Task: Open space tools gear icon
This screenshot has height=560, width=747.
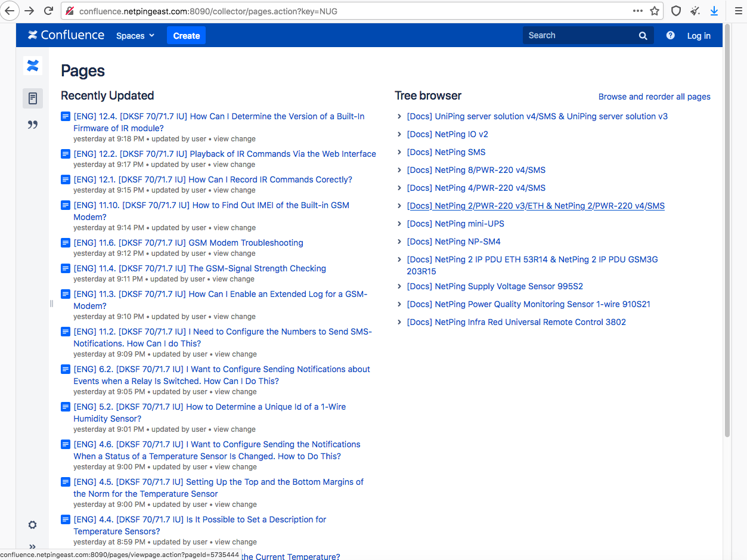Action: point(33,525)
